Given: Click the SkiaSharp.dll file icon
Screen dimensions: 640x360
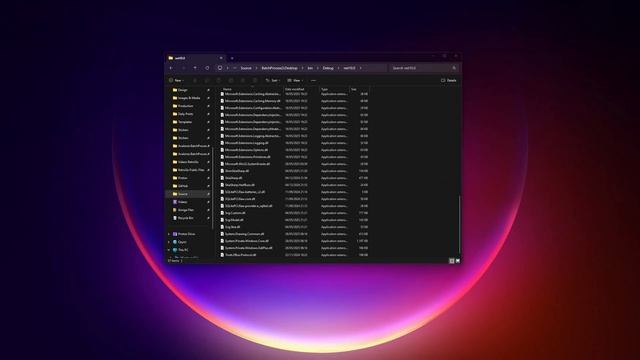Looking at the screenshot, I should (222, 178).
